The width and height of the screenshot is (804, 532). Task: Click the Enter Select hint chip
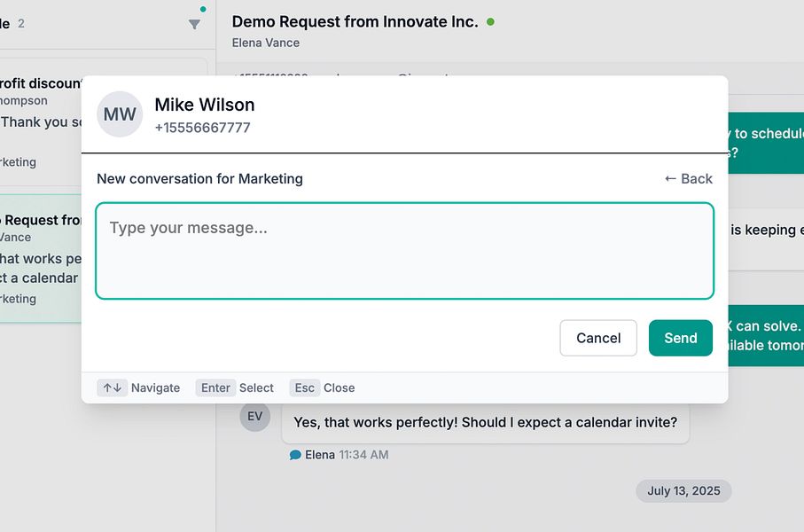pos(236,387)
